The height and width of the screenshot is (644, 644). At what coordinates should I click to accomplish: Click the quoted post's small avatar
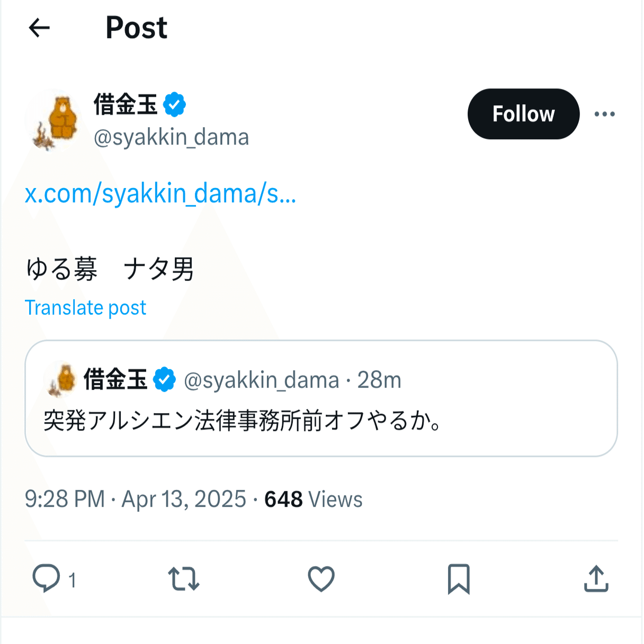64,380
